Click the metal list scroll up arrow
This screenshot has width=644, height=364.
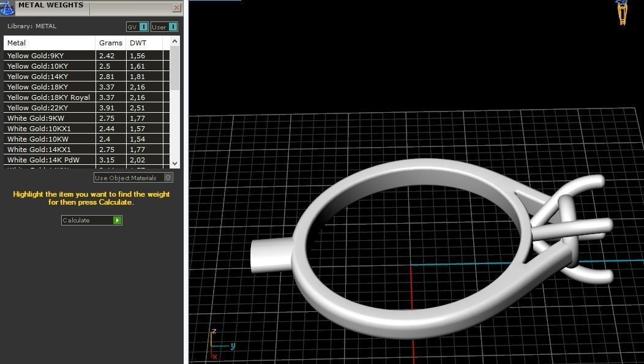click(x=175, y=41)
